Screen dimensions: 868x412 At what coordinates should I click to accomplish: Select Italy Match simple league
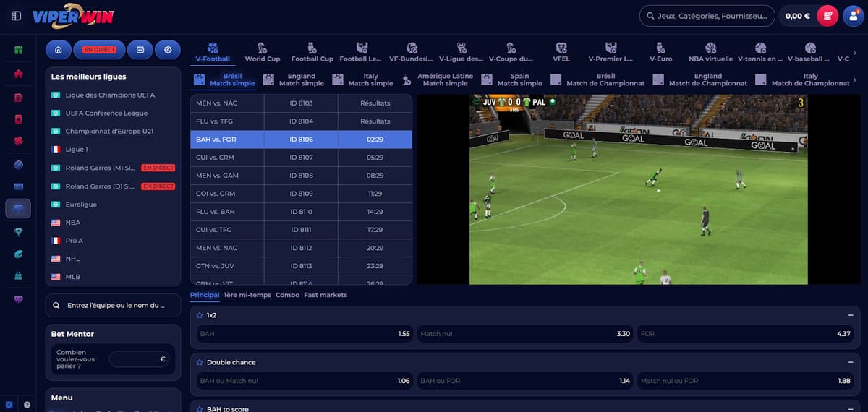[363, 80]
